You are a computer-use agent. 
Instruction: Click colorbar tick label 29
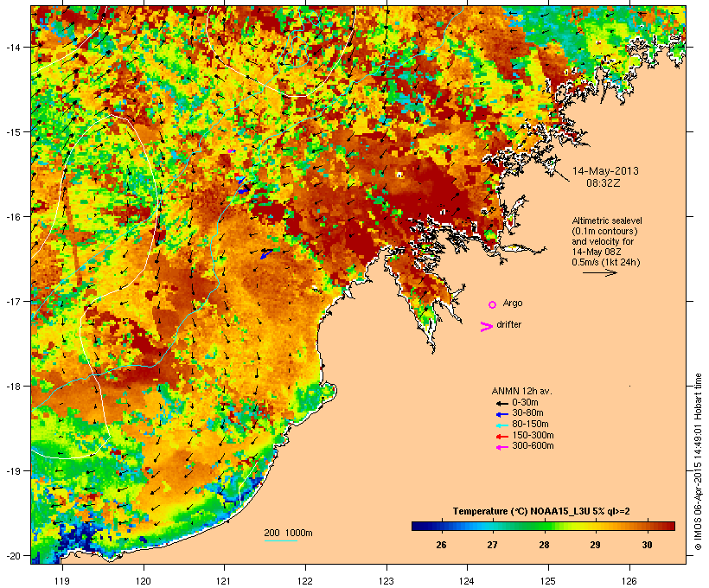[595, 545]
